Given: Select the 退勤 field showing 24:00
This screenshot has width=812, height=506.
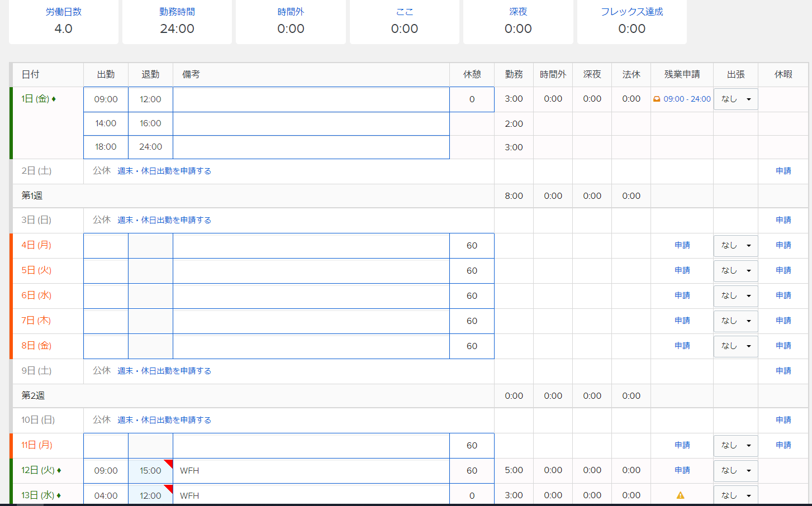Looking at the screenshot, I should point(151,147).
